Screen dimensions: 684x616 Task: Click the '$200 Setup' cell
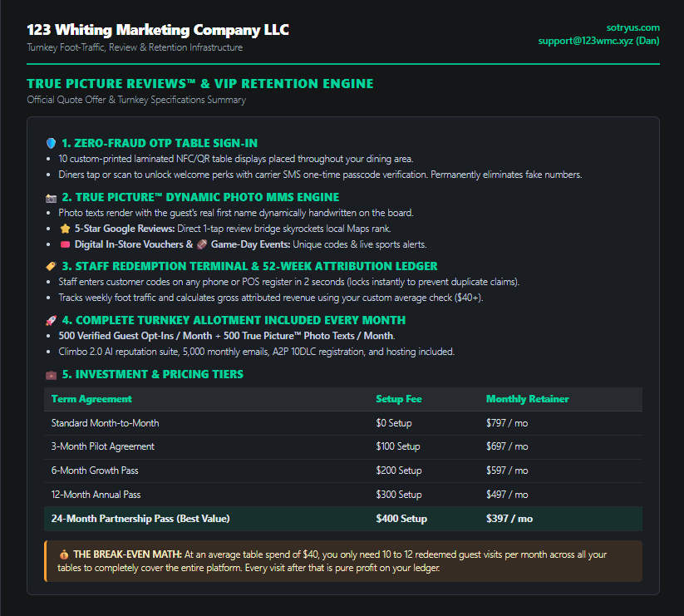[x=399, y=471]
